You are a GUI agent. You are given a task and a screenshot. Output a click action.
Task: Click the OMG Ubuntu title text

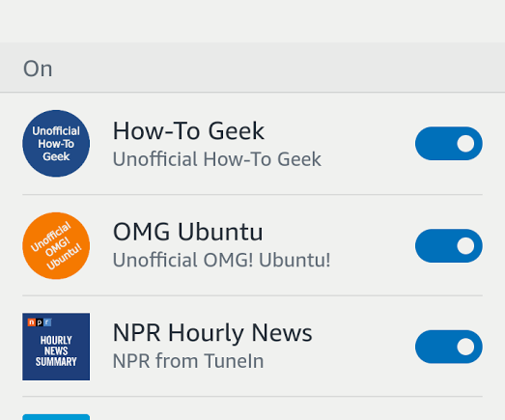click(187, 232)
